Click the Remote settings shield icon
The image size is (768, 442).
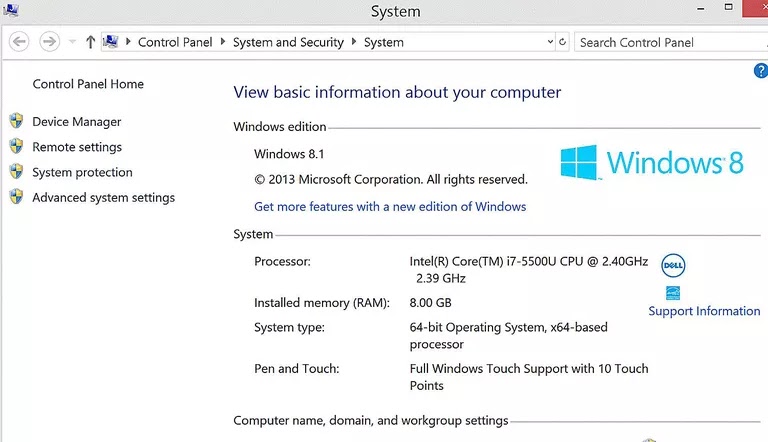pos(16,147)
